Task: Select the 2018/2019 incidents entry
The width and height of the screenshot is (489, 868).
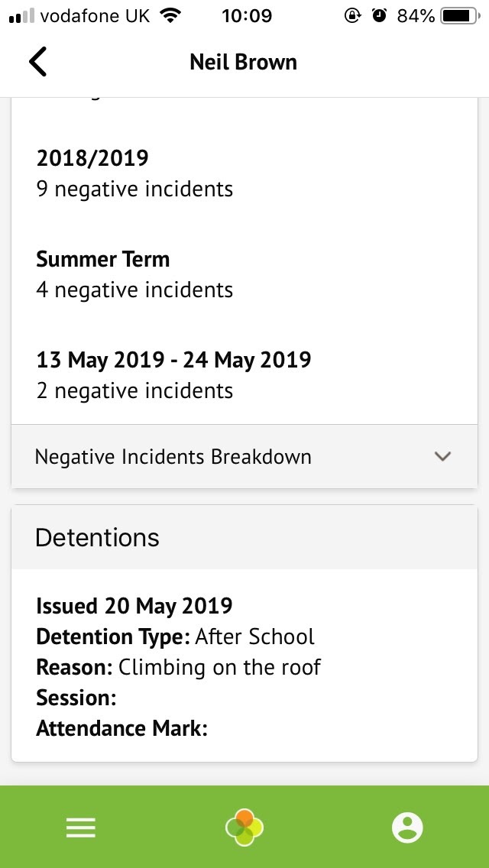Action: click(x=134, y=173)
